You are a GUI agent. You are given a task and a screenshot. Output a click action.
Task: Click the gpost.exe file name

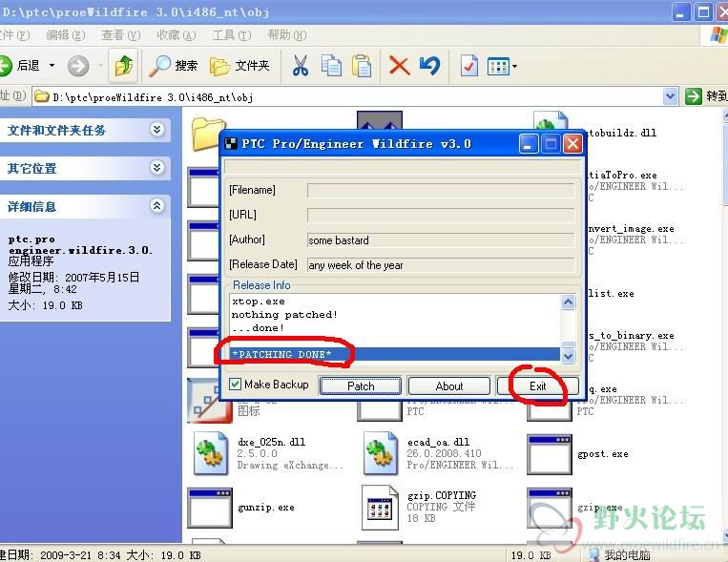tap(603, 454)
